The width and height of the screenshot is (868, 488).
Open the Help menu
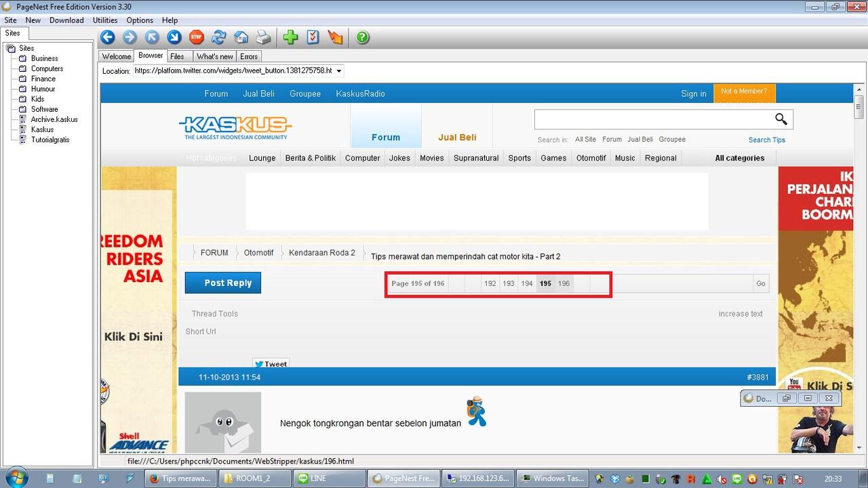[x=170, y=20]
